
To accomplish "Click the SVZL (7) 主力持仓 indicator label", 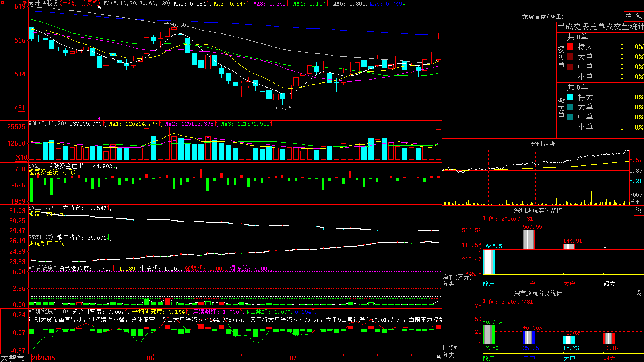I will pyautogui.click(x=56, y=208).
